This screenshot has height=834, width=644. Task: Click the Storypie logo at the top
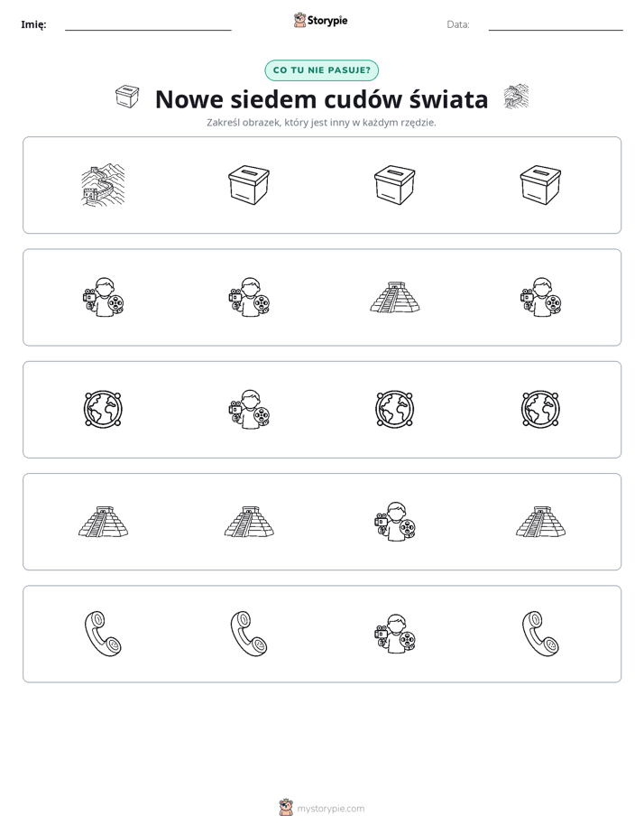(320, 20)
